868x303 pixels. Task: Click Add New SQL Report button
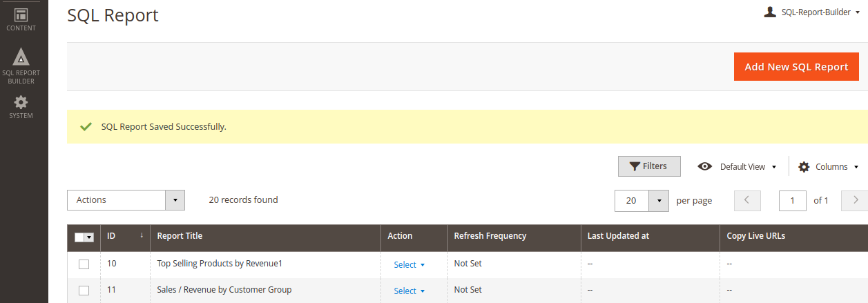click(796, 67)
